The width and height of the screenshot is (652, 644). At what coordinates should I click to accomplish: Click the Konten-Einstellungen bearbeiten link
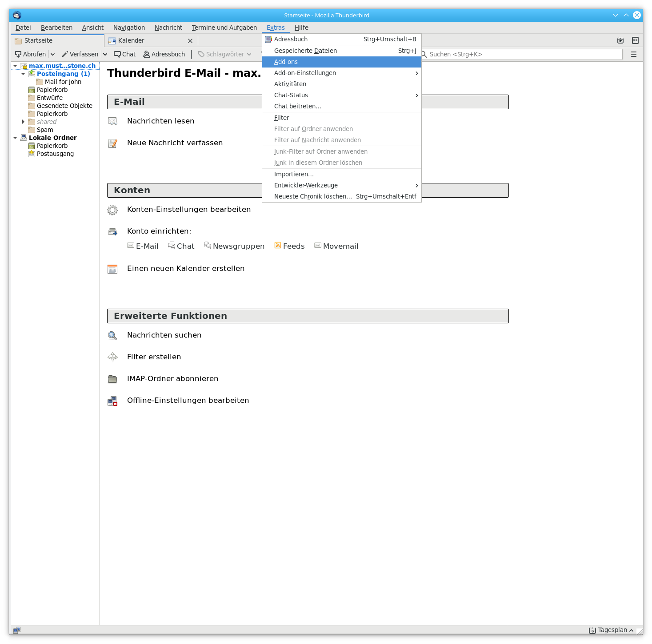[x=188, y=209]
